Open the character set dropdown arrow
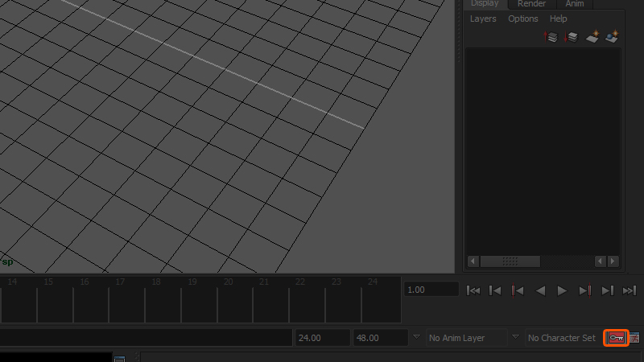 [x=515, y=337]
